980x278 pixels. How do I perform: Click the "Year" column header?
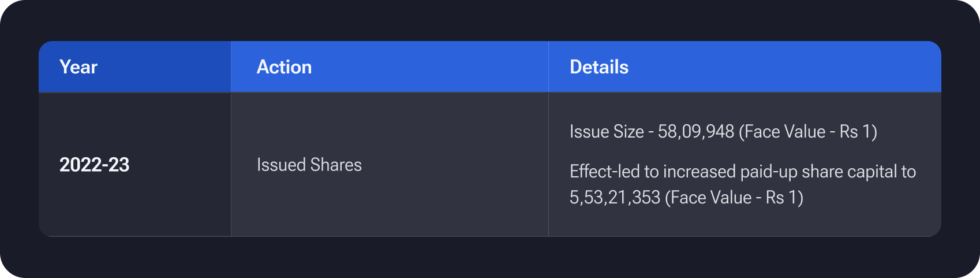(x=78, y=67)
